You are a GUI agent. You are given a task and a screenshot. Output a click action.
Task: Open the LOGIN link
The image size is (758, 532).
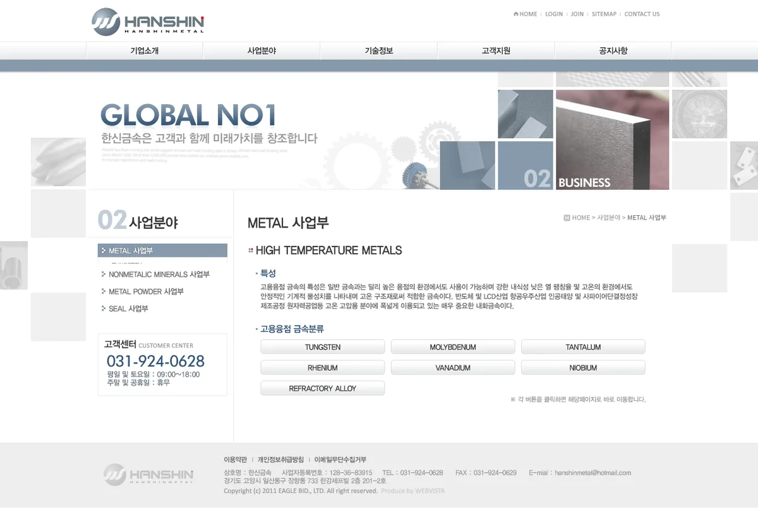coord(554,14)
